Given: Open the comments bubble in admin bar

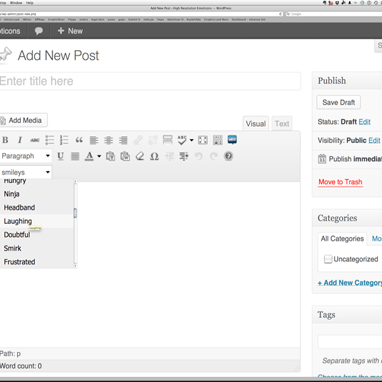Looking at the screenshot, I should [39, 31].
